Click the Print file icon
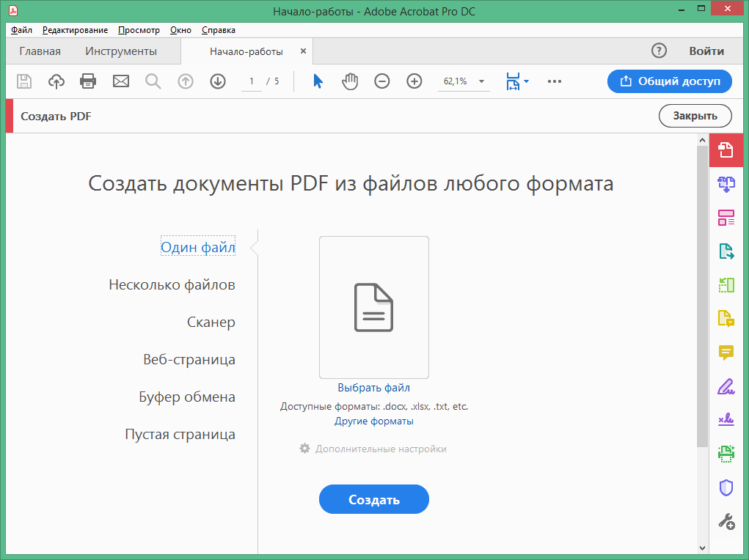This screenshot has height=560, width=749. point(88,81)
